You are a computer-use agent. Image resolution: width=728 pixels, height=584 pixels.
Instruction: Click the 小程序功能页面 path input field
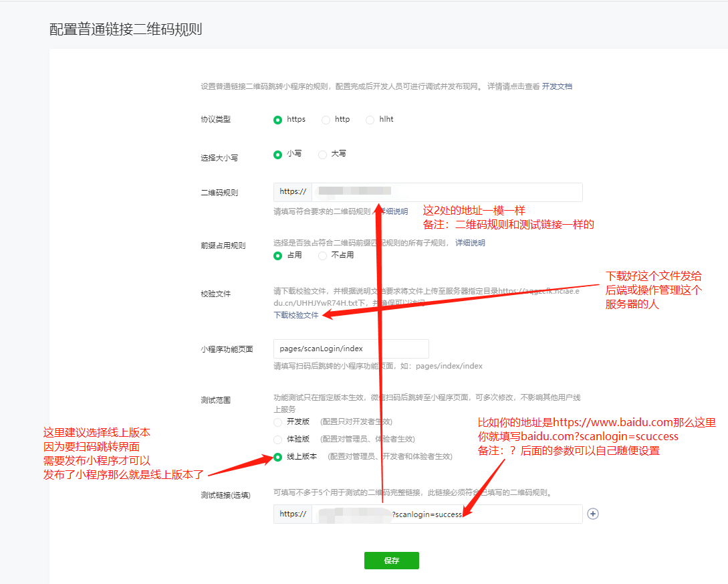350,349
